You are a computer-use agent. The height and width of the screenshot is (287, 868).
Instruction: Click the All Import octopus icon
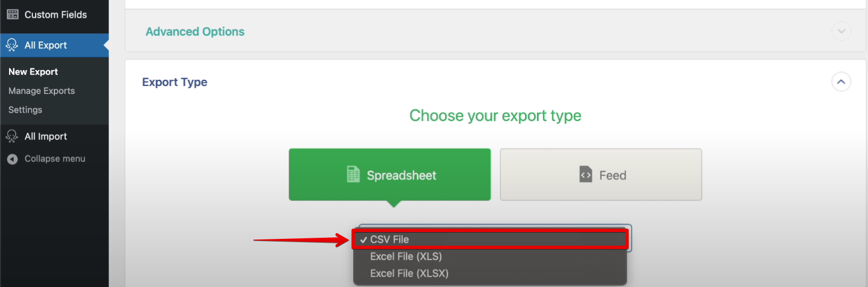click(12, 136)
